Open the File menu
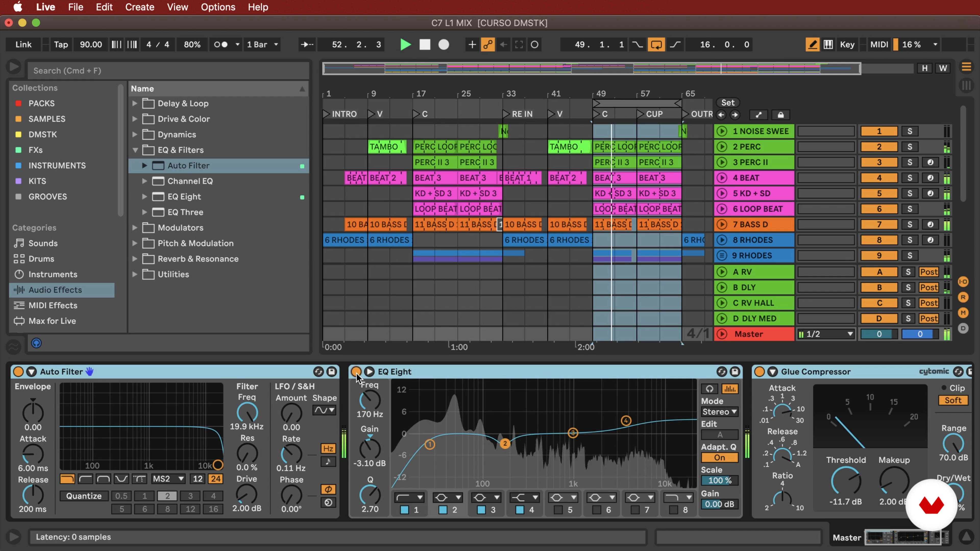 76,7
